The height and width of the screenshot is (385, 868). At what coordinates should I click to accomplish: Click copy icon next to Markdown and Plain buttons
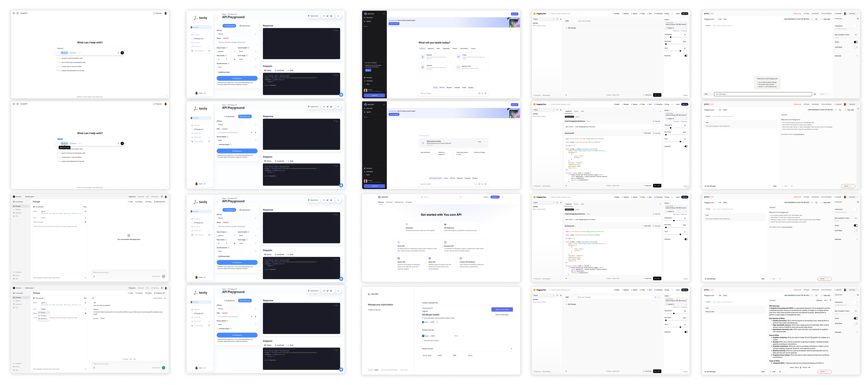coord(830,300)
